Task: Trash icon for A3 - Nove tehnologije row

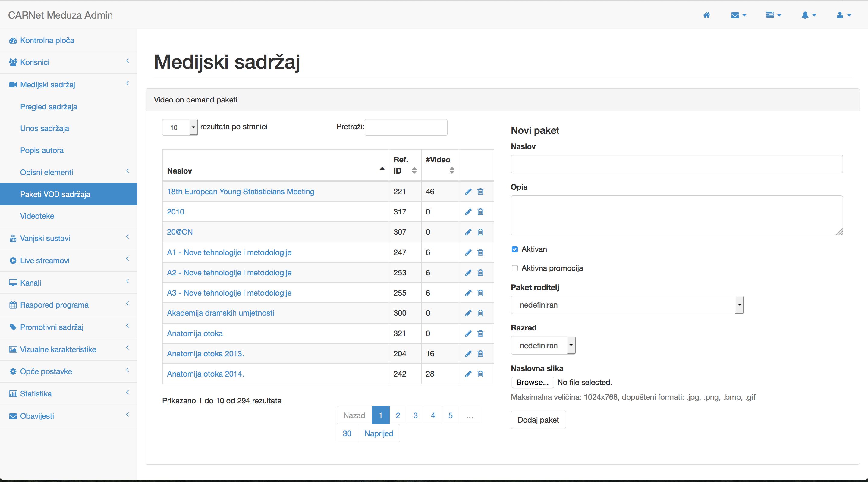Action: (x=480, y=293)
